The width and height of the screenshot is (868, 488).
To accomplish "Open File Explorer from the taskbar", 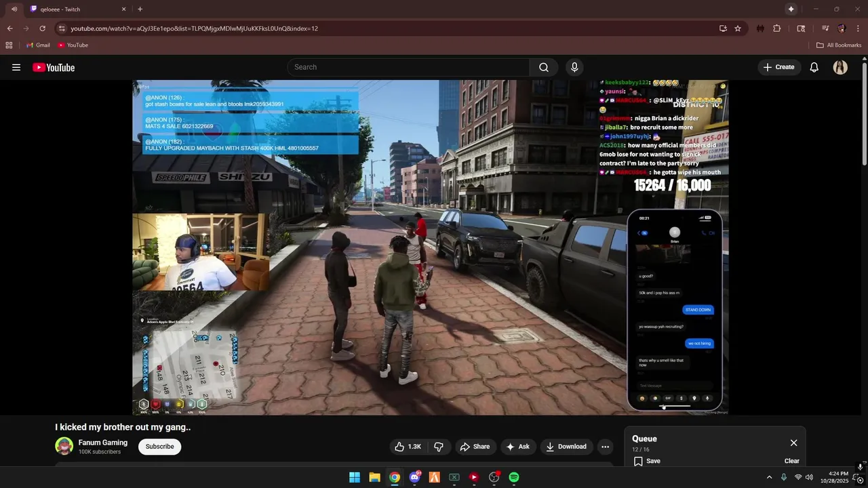I will click(x=374, y=477).
